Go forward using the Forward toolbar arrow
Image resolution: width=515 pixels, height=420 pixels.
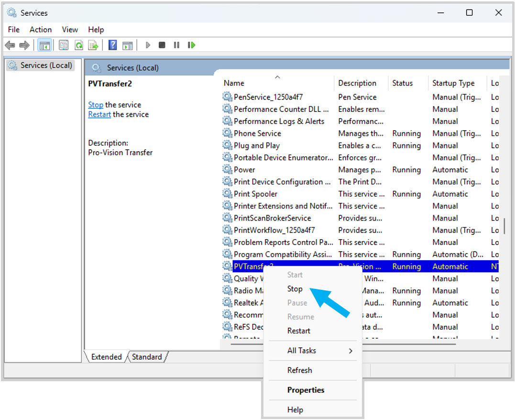click(25, 45)
